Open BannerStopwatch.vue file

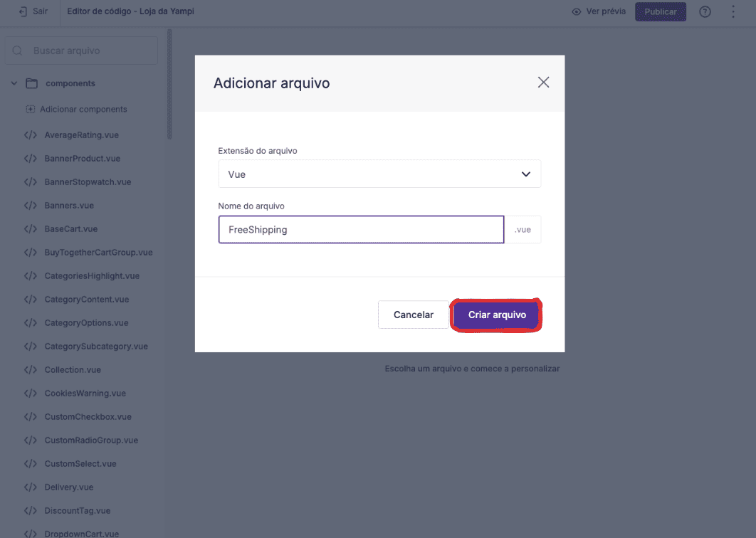coord(88,181)
